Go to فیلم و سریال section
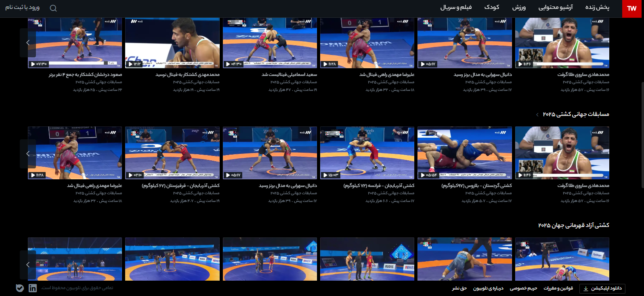644x296 pixels. point(456,7)
